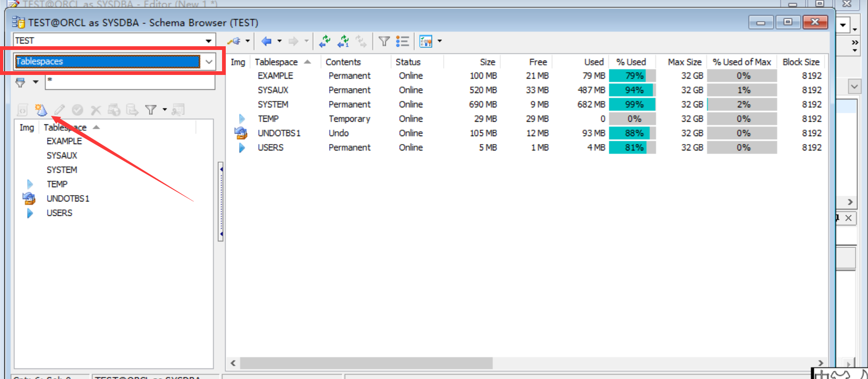The image size is (868, 379).
Task: Expand the Tablespaces object type combo box
Action: 209,62
